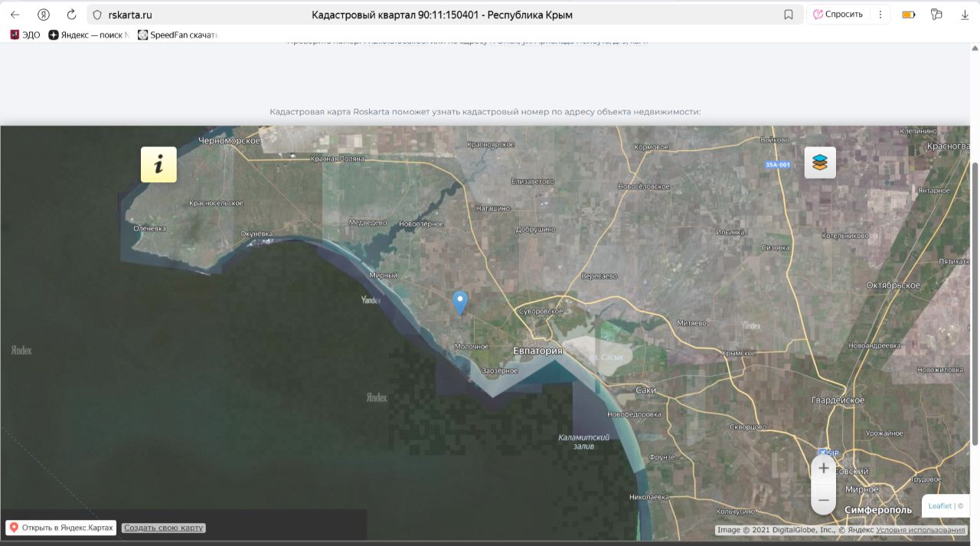
Task: Open the SpeedFan скачать bookmark
Action: pos(178,34)
